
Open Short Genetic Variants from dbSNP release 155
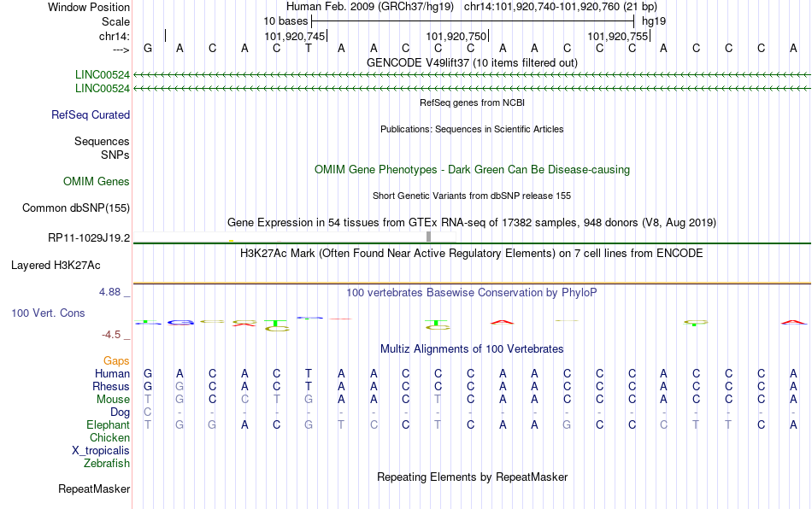(x=472, y=196)
